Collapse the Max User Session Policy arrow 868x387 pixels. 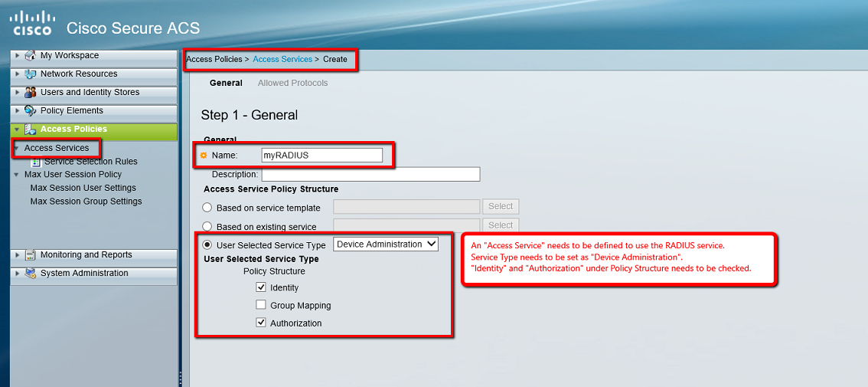pyautogui.click(x=18, y=175)
